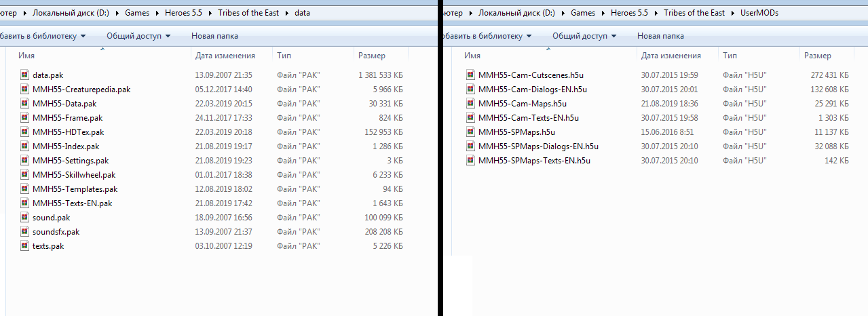
Task: Click the soundsfx.pak file name
Action: click(x=56, y=232)
